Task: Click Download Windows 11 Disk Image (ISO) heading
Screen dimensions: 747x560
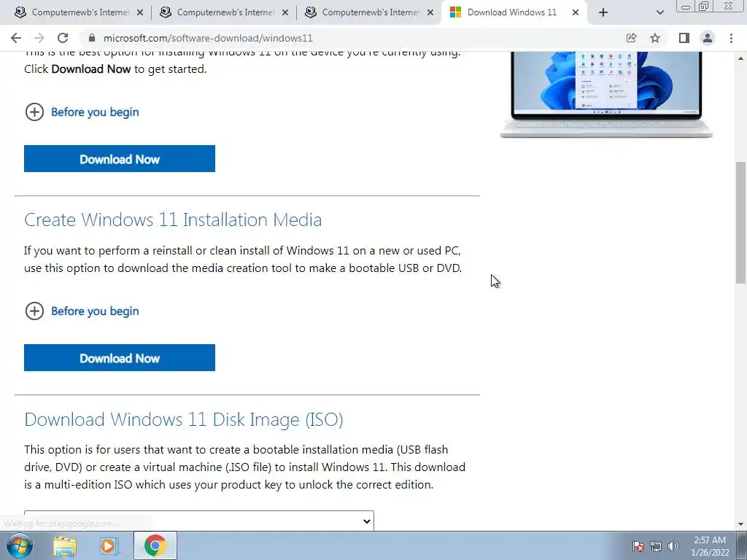Action: click(x=184, y=419)
